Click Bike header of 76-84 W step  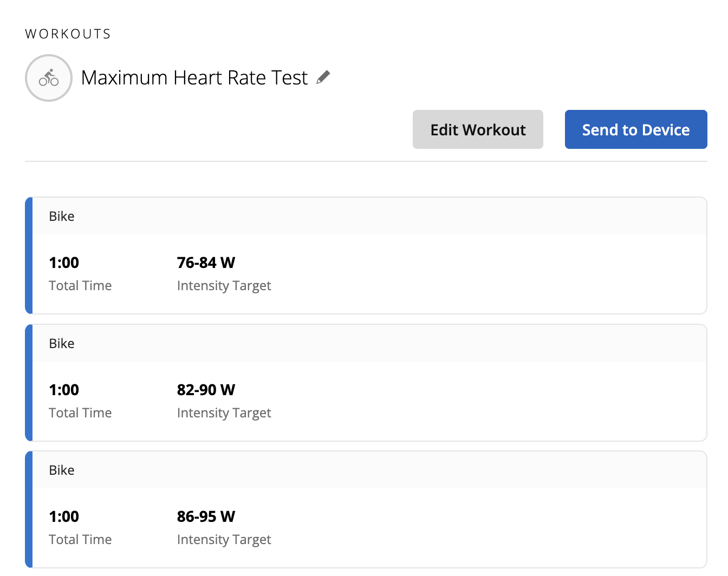(x=62, y=217)
